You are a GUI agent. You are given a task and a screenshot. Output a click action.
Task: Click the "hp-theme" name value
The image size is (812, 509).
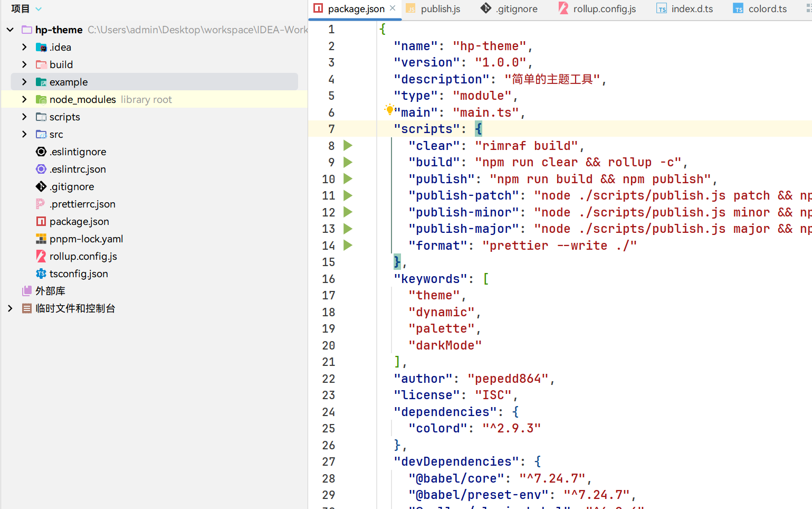point(490,46)
